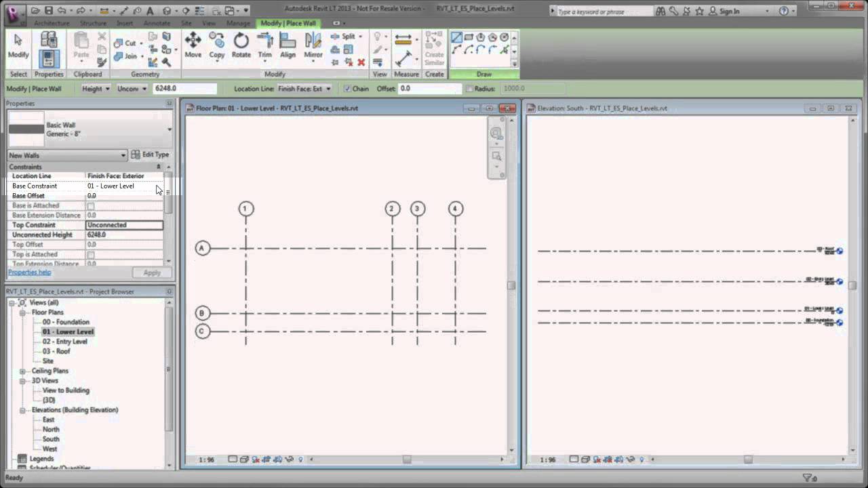The height and width of the screenshot is (488, 868).
Task: Click the Save icon in quick access toolbar
Action: click(49, 11)
